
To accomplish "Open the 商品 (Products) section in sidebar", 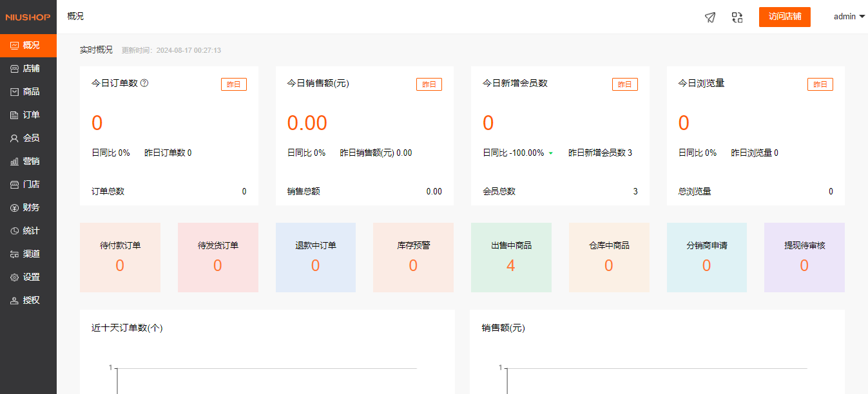I will point(28,91).
